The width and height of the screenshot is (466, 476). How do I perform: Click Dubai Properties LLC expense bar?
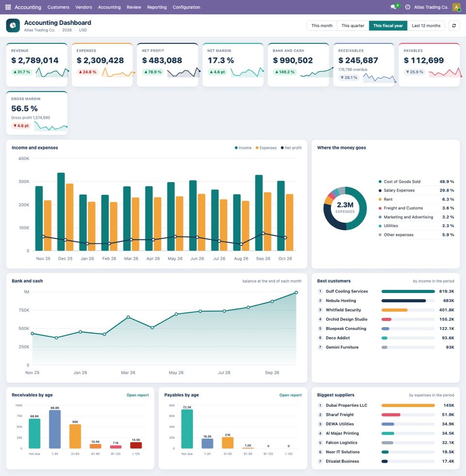click(x=408, y=406)
